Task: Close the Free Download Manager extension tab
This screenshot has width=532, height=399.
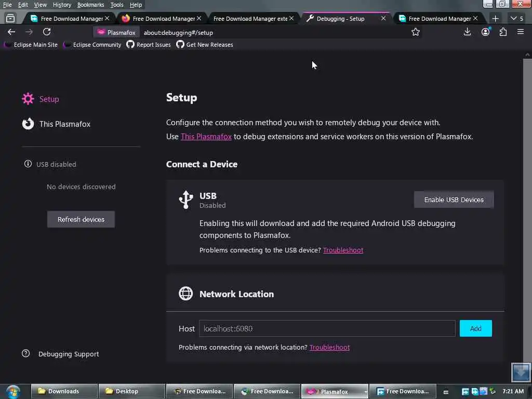Action: [291, 18]
